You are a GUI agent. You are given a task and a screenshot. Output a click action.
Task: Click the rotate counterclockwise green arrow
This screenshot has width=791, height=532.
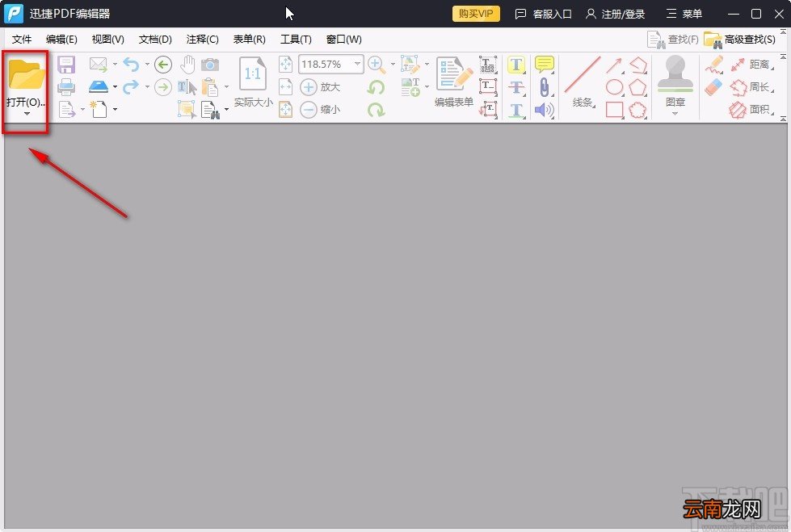[x=376, y=87]
